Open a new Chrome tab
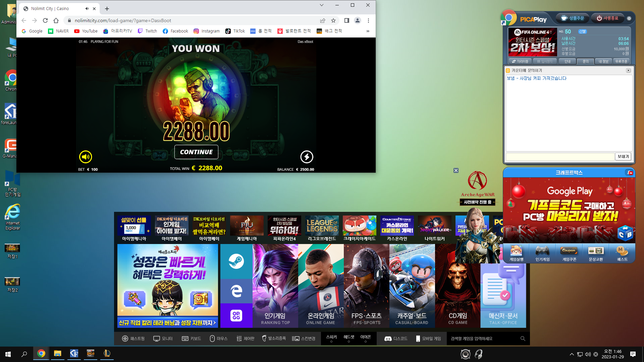Image resolution: width=644 pixels, height=362 pixels. click(x=107, y=9)
